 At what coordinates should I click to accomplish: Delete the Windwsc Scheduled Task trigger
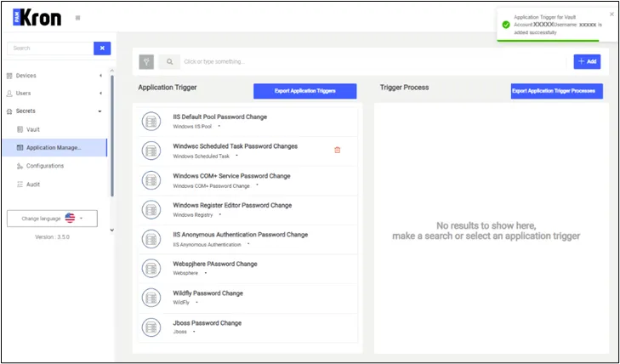coord(338,151)
